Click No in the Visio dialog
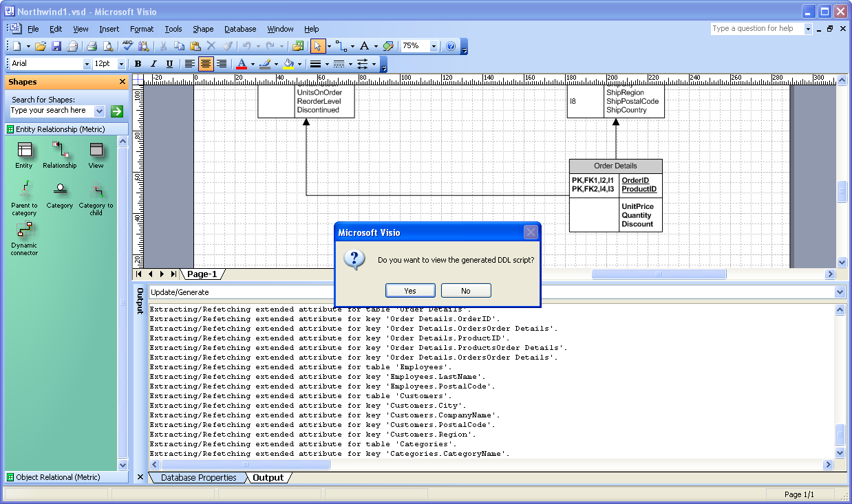The width and height of the screenshot is (852, 504). point(466,290)
